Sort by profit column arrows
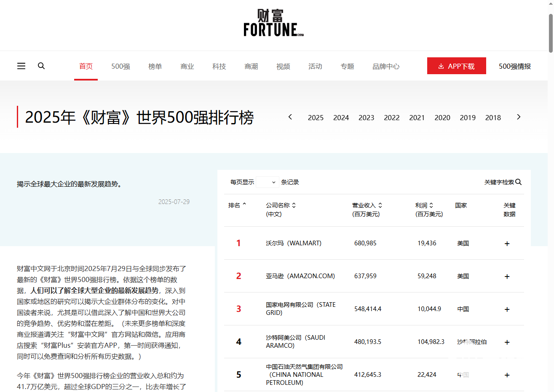Viewport: 554px width, 392px height. 431,205
